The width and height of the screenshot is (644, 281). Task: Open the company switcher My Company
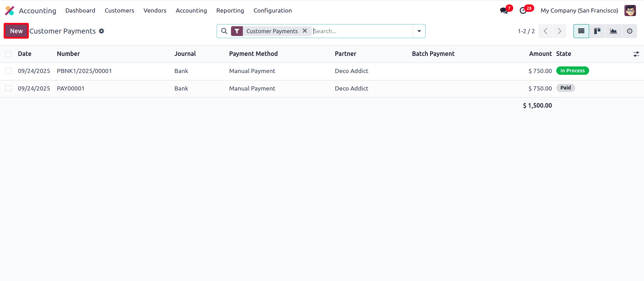pyautogui.click(x=579, y=10)
